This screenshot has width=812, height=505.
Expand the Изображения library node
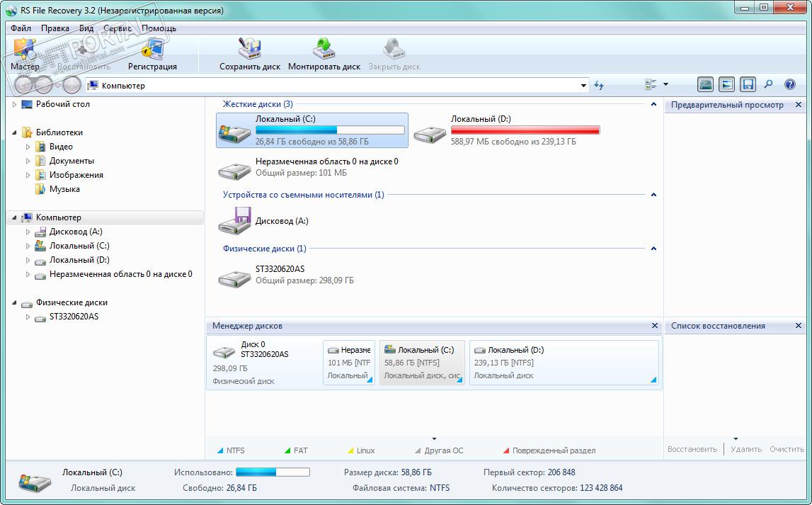(28, 175)
